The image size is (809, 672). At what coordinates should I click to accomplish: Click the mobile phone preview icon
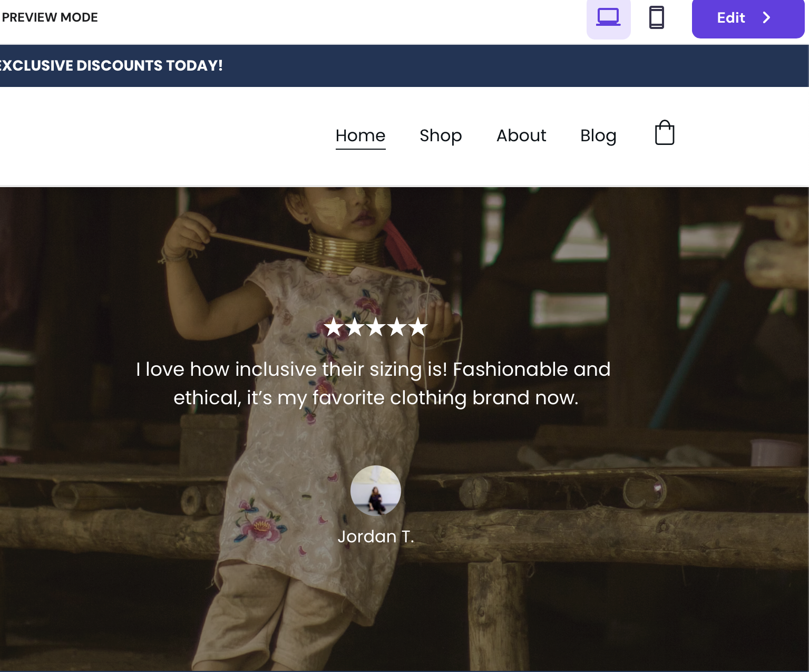click(x=656, y=17)
